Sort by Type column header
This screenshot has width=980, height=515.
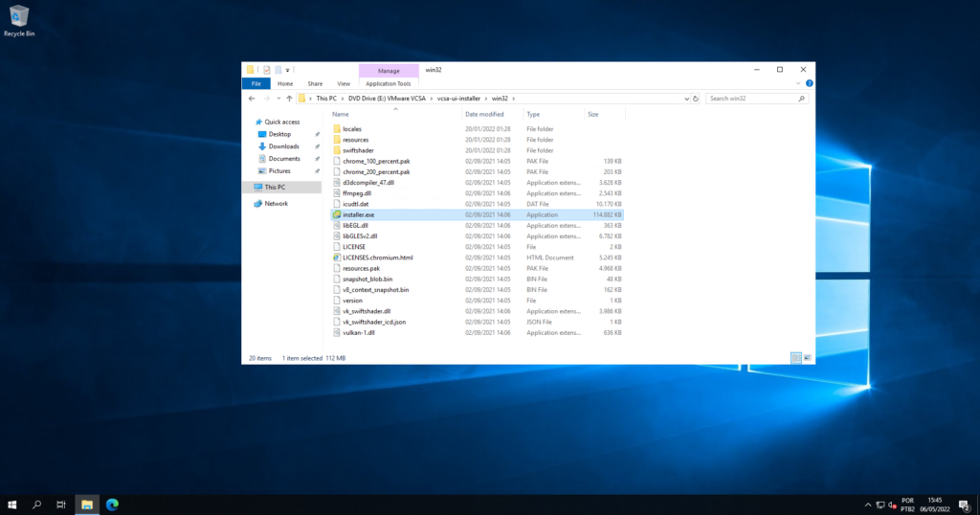[533, 114]
